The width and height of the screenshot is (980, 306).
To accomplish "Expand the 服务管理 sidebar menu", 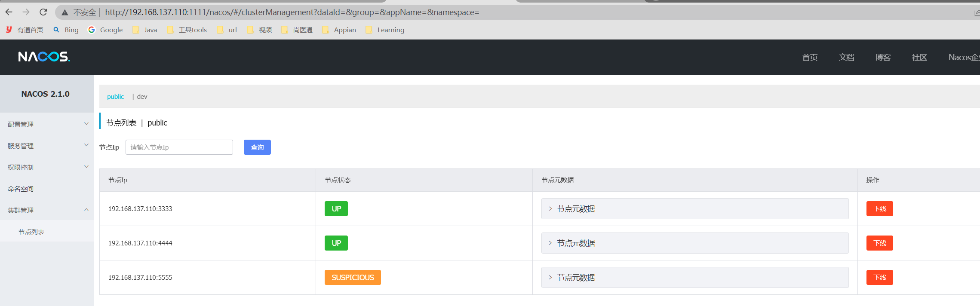I will click(47, 146).
